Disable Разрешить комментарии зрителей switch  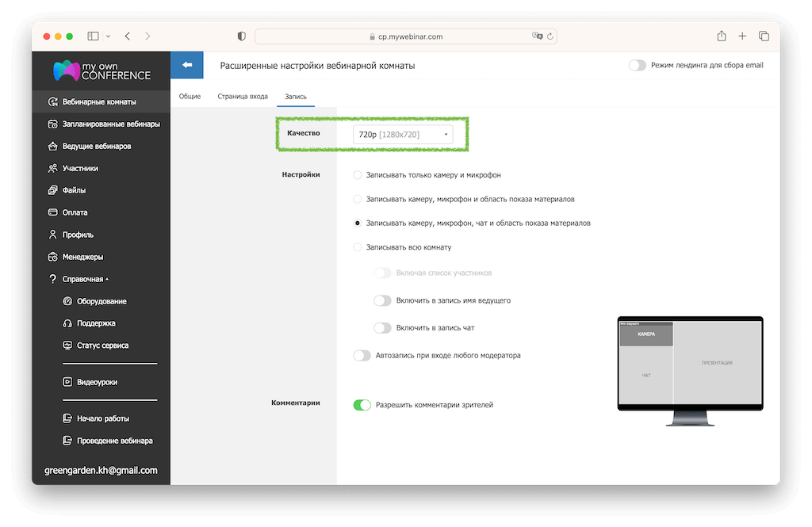coord(362,405)
